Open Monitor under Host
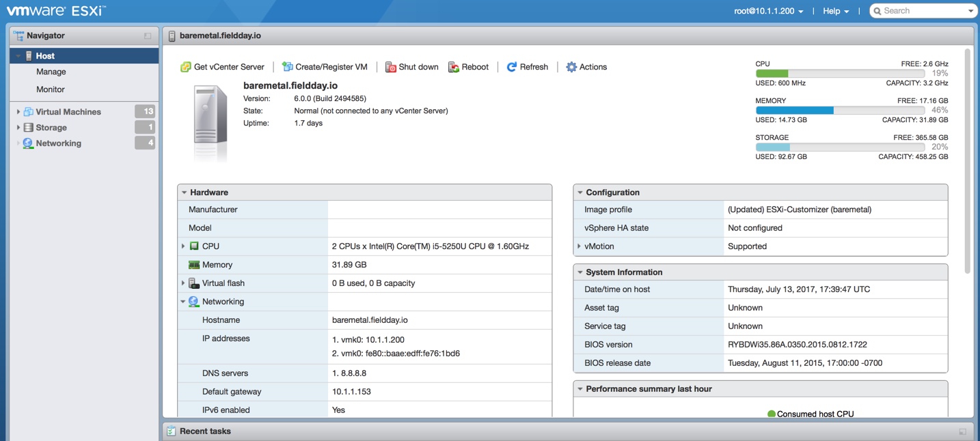980x441 pixels. tap(51, 89)
